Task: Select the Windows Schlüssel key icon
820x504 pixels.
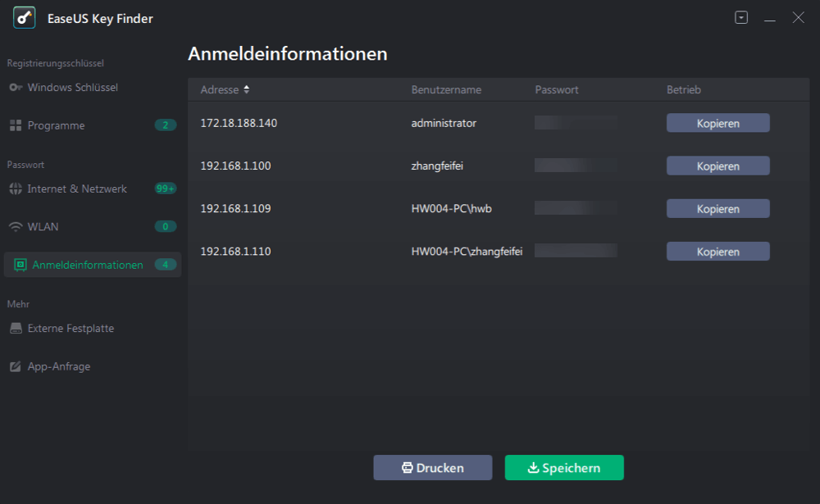Action: click(16, 88)
